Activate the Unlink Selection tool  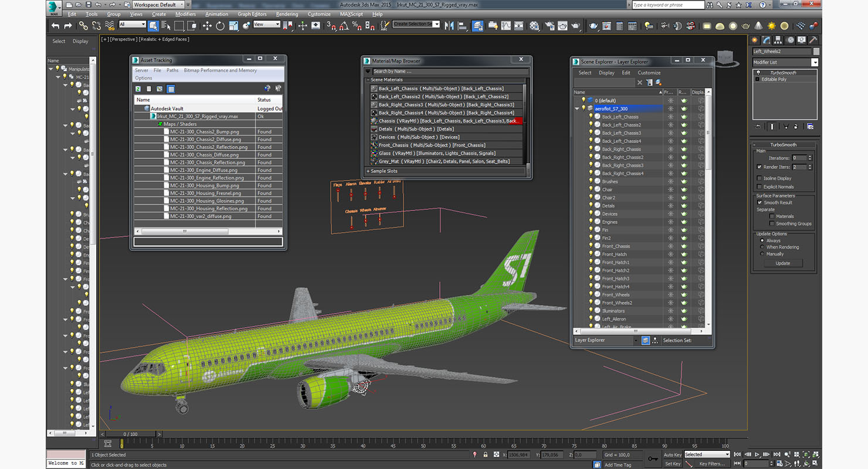coord(96,26)
